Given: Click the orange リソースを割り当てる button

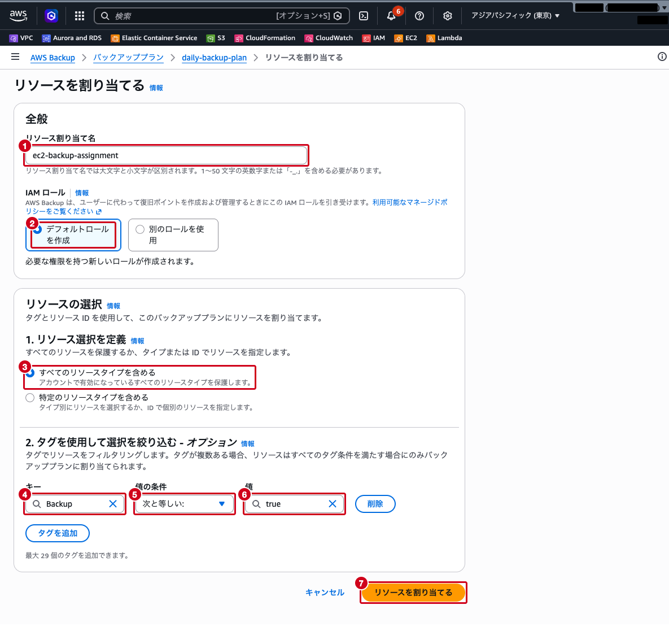Looking at the screenshot, I should point(413,593).
